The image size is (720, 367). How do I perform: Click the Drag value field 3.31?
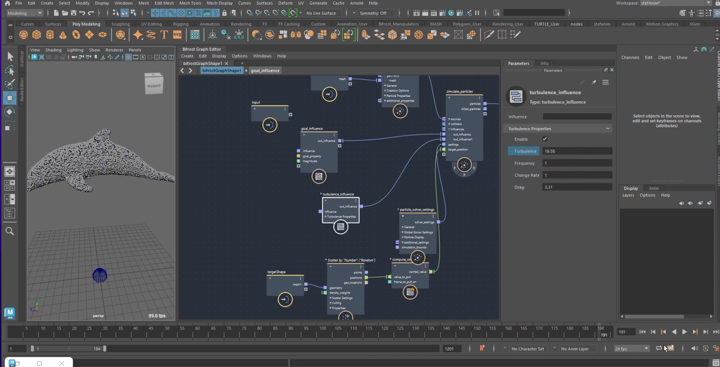pyautogui.click(x=577, y=187)
